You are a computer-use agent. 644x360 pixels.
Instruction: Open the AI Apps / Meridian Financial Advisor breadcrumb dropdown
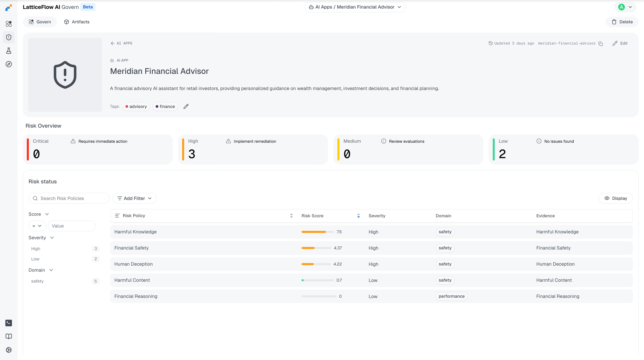(x=355, y=7)
